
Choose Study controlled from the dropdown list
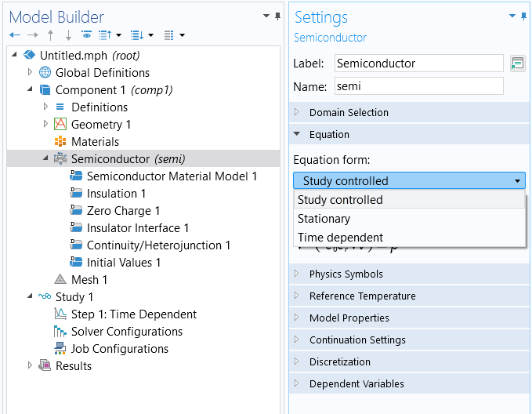409,200
